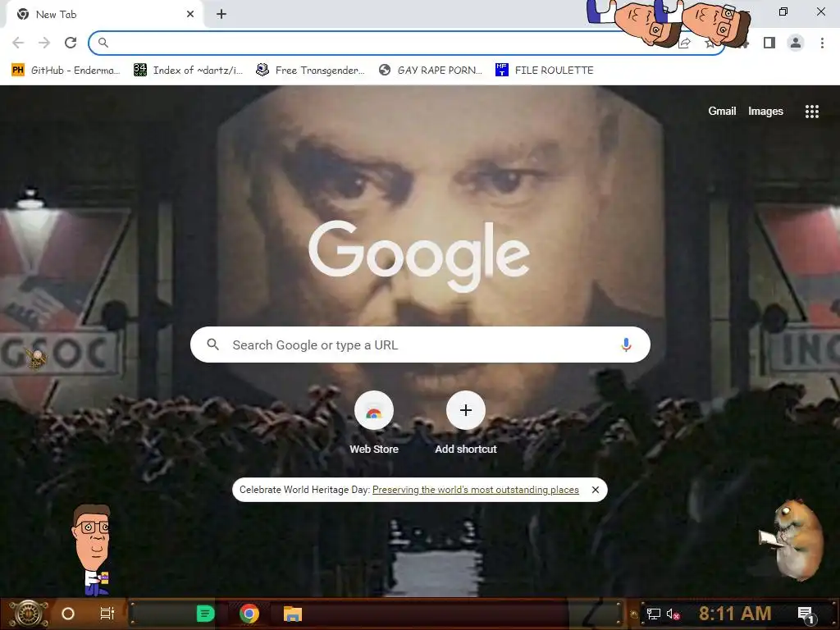Open the Chrome three-dot menu
This screenshot has height=630, width=840.
click(x=822, y=43)
